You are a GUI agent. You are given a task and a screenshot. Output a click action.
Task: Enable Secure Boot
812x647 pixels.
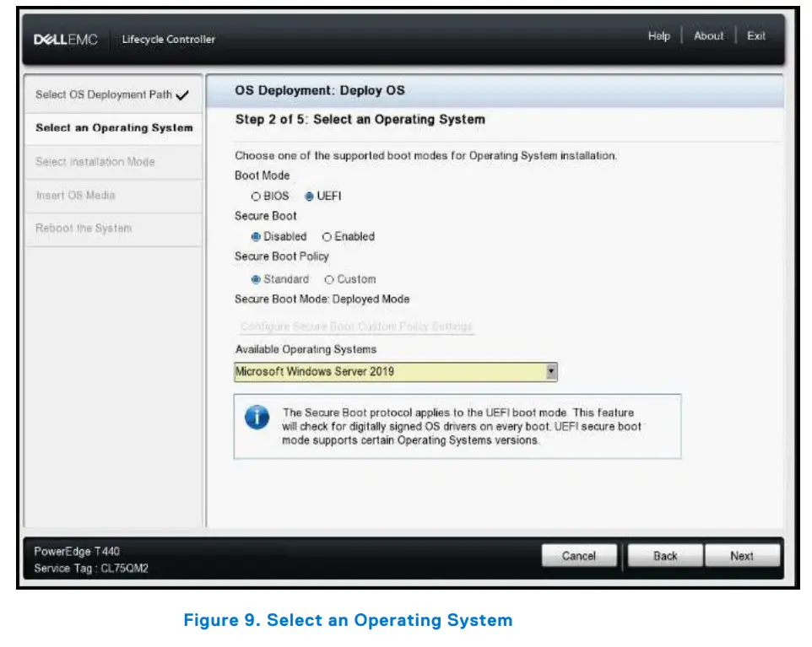(327, 237)
